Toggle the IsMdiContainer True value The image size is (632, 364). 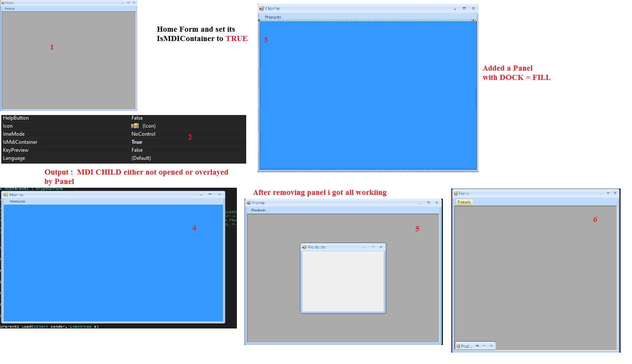click(137, 142)
